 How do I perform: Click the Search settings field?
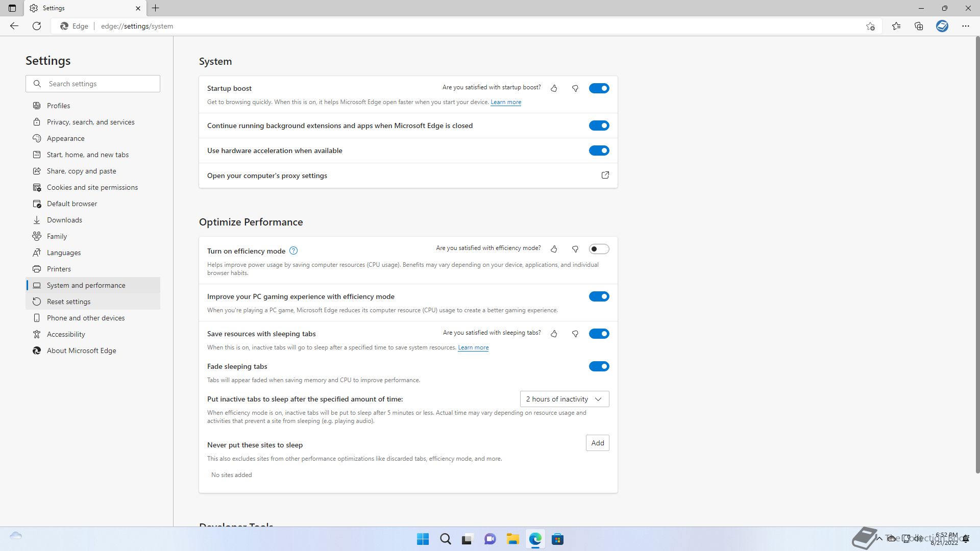93,84
